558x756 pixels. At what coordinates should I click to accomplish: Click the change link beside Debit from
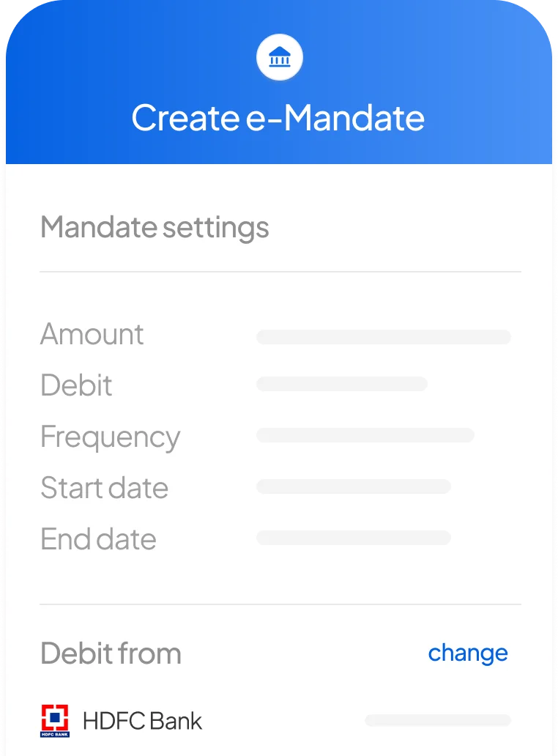coord(467,653)
